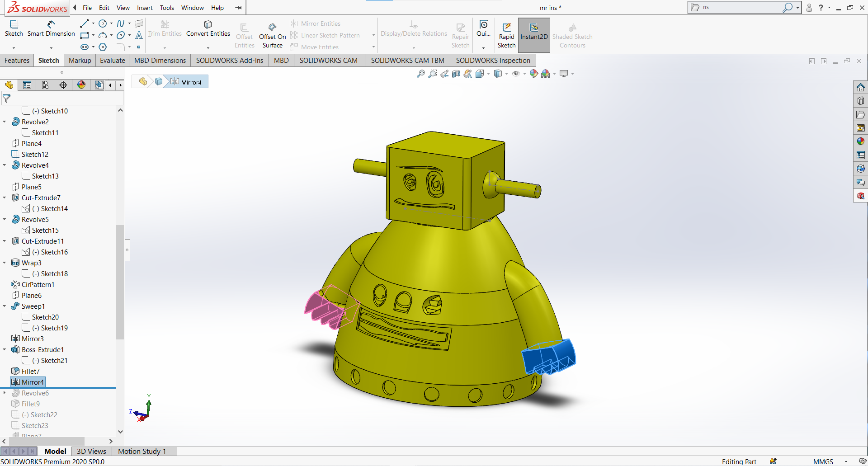Open the Smart Dimension dropdown arrow
The width and height of the screenshot is (868, 466).
pyautogui.click(x=51, y=47)
